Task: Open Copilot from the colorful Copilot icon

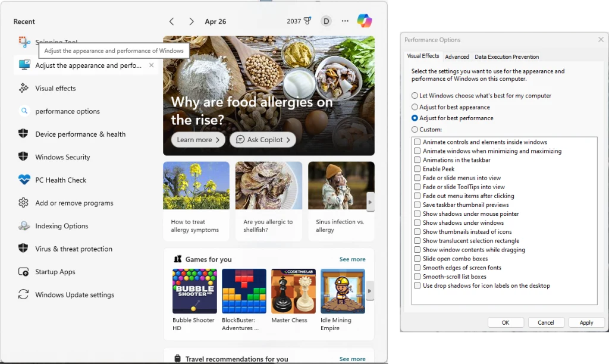Action: [x=365, y=21]
